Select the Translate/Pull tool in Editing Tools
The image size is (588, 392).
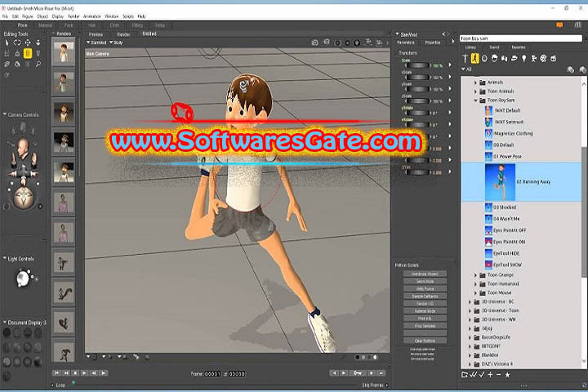coord(28,42)
